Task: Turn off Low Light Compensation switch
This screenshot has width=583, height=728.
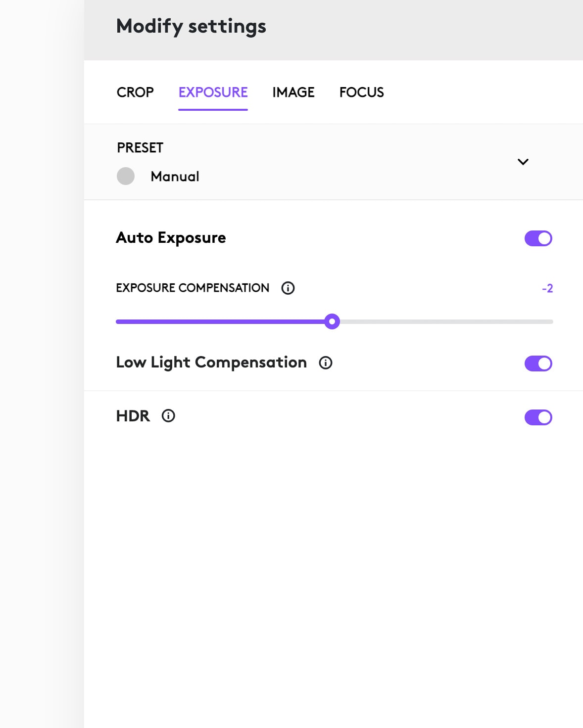Action: point(538,364)
